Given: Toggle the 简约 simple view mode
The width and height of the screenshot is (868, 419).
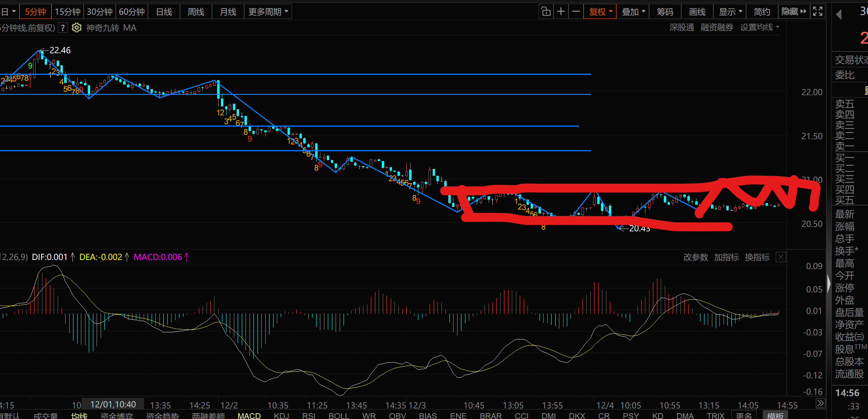Looking at the screenshot, I should [762, 12].
